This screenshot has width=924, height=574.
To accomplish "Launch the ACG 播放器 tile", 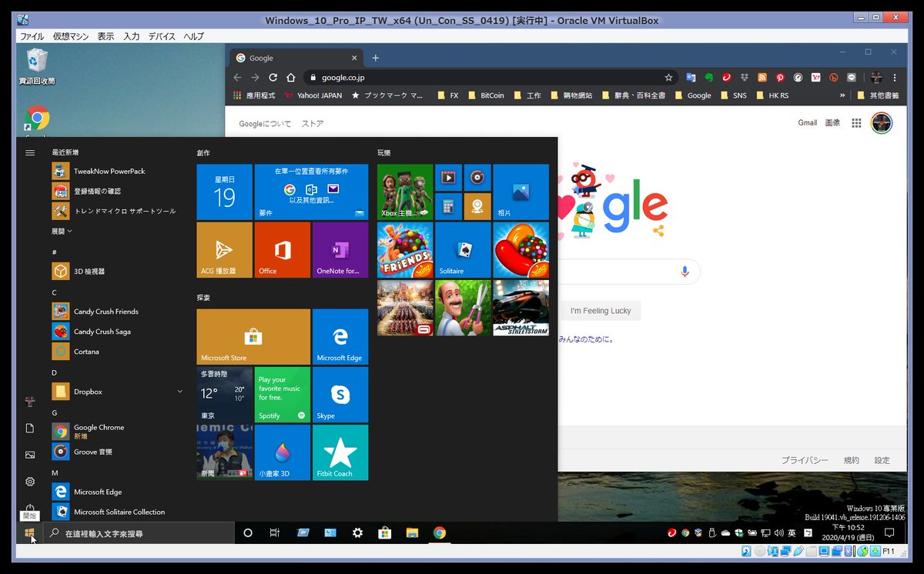I will point(224,250).
